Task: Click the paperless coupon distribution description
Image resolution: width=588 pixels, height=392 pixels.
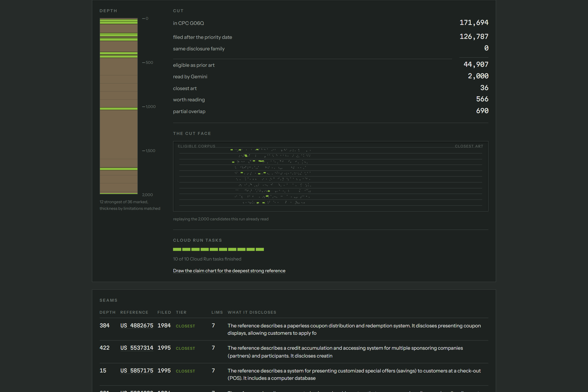Action: pos(354,329)
